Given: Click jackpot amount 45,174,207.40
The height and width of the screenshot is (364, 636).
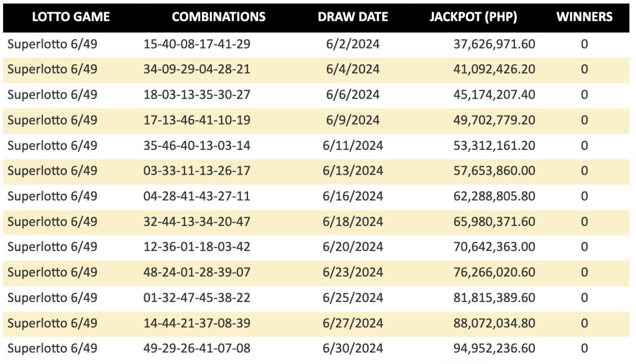Looking at the screenshot, I should (x=494, y=95).
